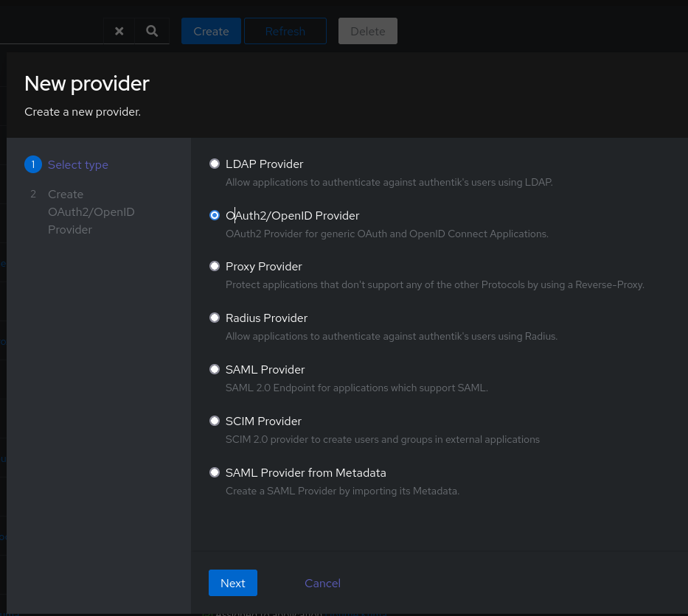The height and width of the screenshot is (616, 688).
Task: Click the SCIM 2.0 provider description text
Action: pyautogui.click(x=383, y=439)
